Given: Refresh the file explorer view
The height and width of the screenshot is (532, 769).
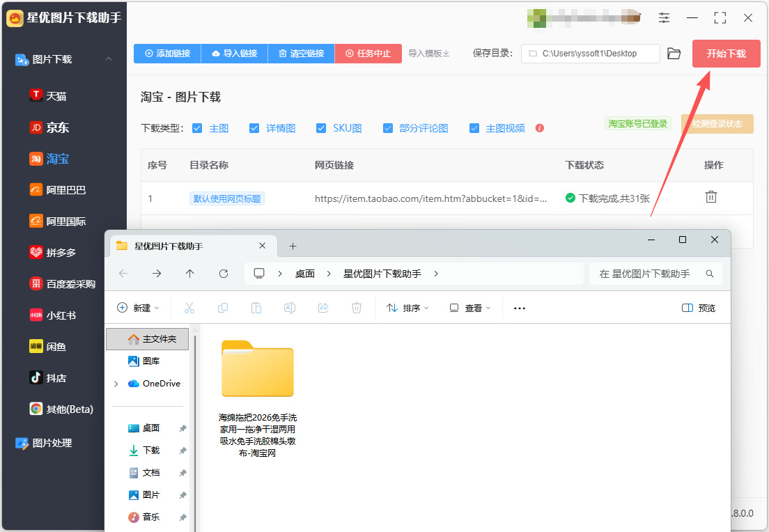Looking at the screenshot, I should click(223, 274).
